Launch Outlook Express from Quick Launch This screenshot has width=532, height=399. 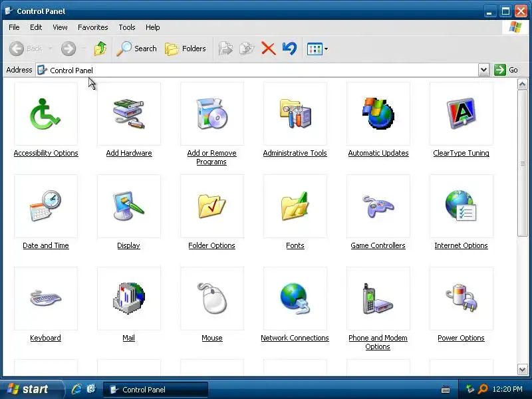[x=91, y=389]
